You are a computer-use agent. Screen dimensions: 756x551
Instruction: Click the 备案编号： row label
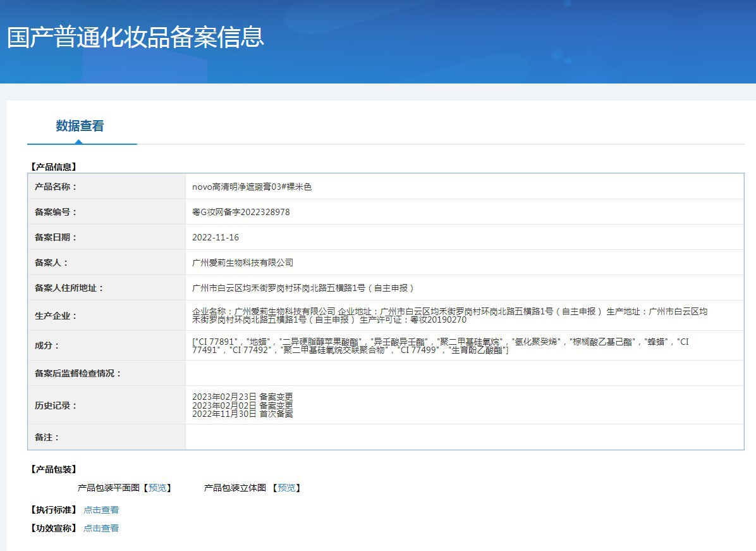(x=56, y=212)
